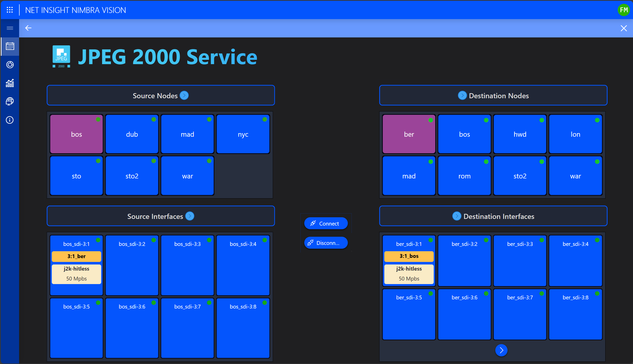Image resolution: width=633 pixels, height=364 pixels.
Task: Select destination node lon
Action: click(x=575, y=134)
